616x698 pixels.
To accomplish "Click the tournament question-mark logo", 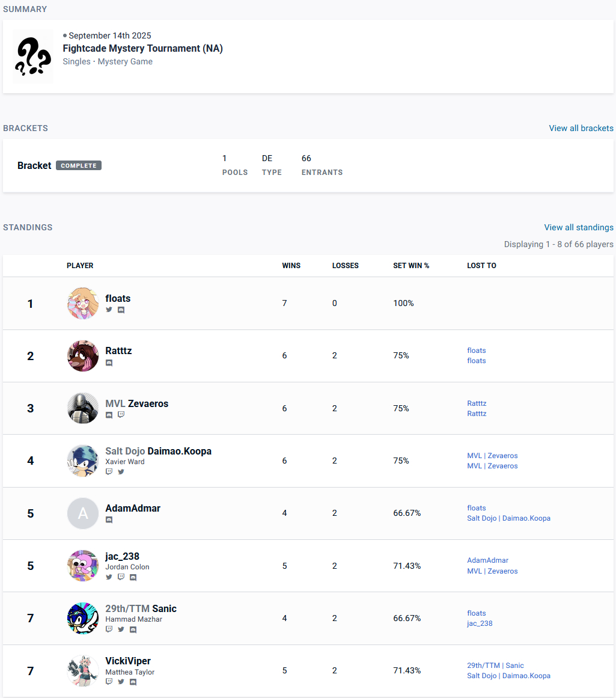I will pyautogui.click(x=33, y=57).
